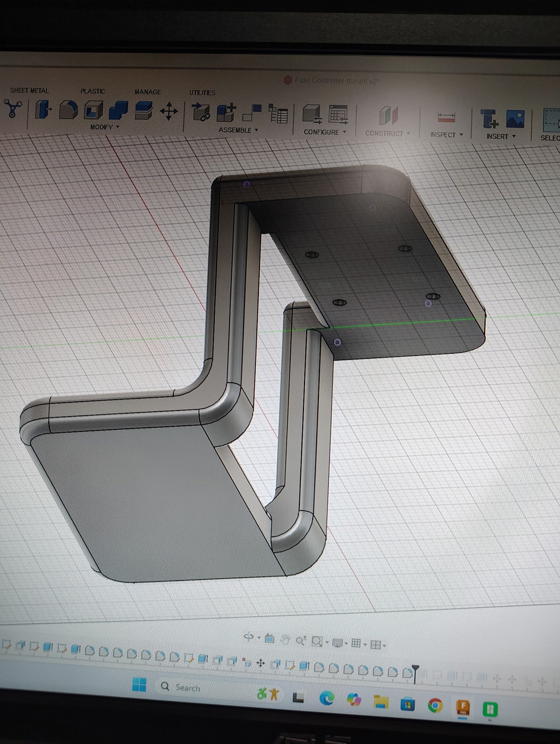Click the timeline history marker

pyautogui.click(x=415, y=669)
